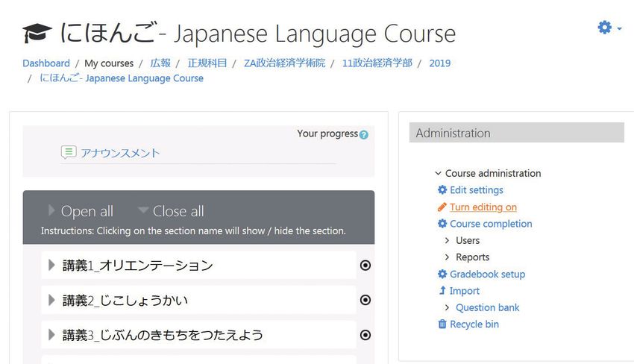Click the 講義2_じこしょうかい section title
This screenshot has width=634, height=364.
(125, 300)
